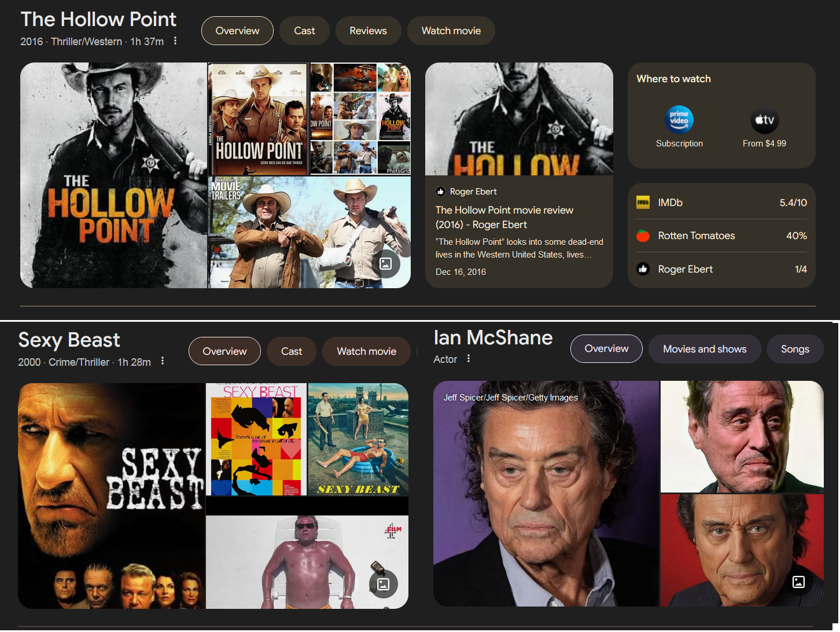Select the Ian McShane Overview tab
Viewport: 840px width, 632px height.
(x=606, y=348)
